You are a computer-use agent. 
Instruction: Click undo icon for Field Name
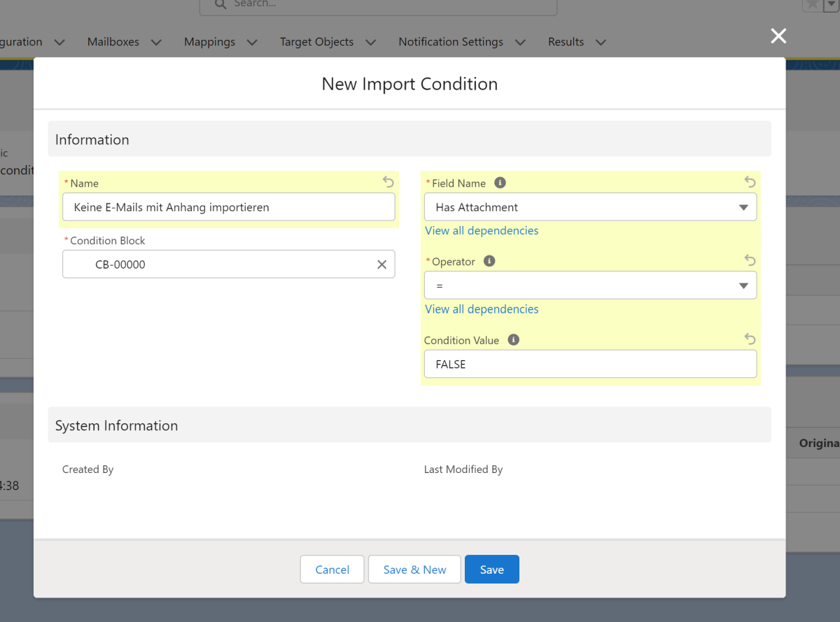pos(750,183)
